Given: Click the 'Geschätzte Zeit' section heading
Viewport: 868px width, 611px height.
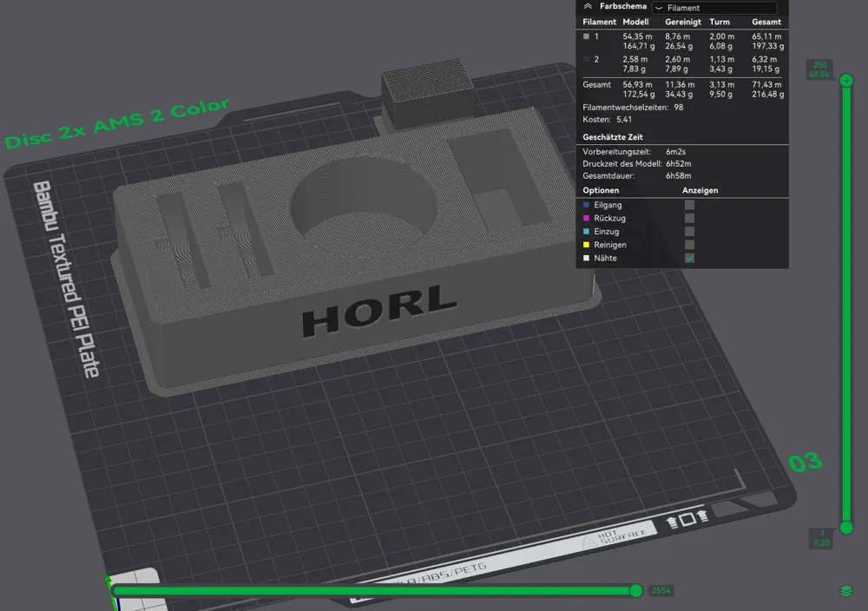Looking at the screenshot, I should point(613,137).
